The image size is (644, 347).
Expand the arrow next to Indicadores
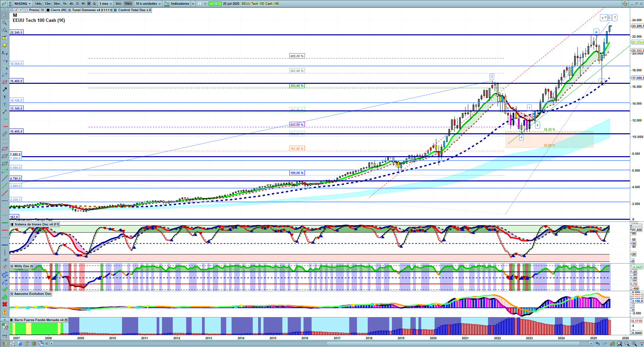point(193,4)
